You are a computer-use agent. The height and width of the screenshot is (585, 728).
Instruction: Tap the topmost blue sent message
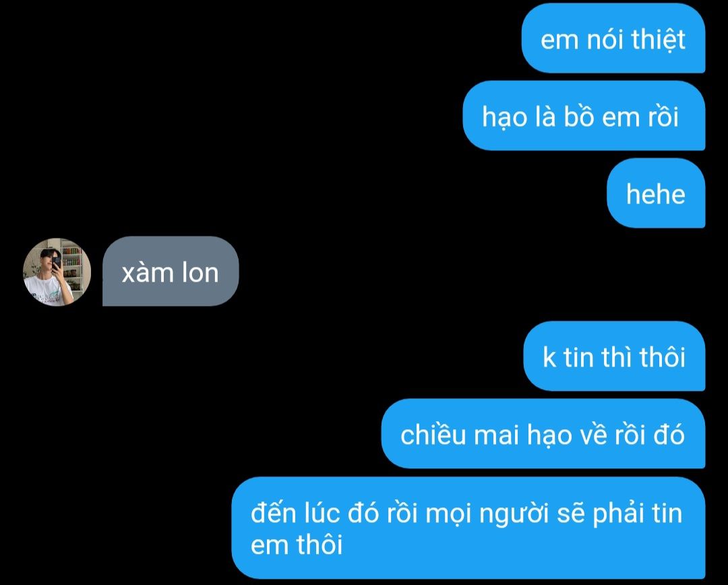[x=613, y=38]
